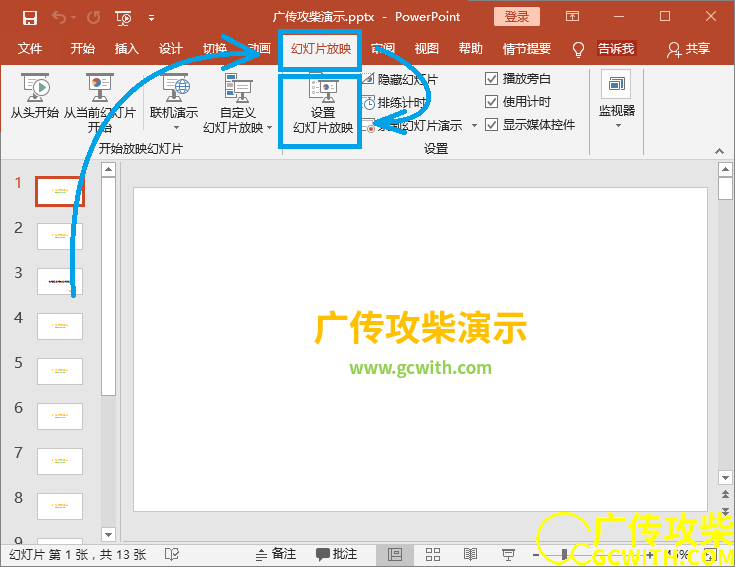The image size is (735, 567).
Task: Expand the 监视器 dropdown arrow
Action: pos(618,126)
